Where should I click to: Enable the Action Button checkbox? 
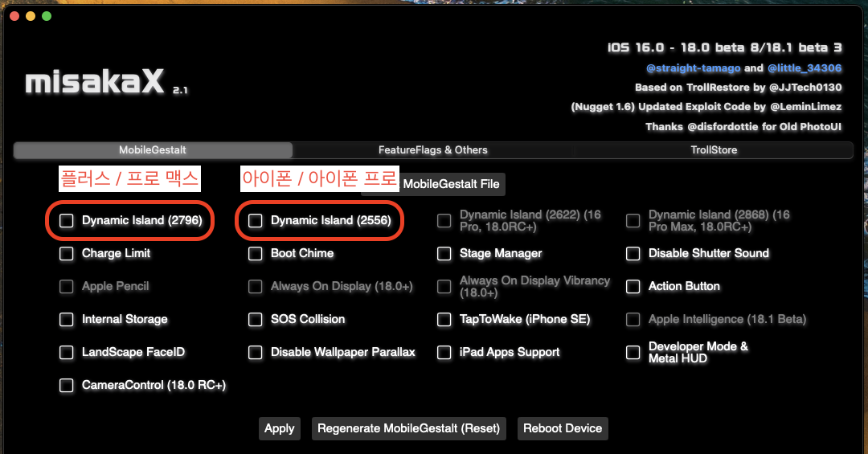point(633,286)
